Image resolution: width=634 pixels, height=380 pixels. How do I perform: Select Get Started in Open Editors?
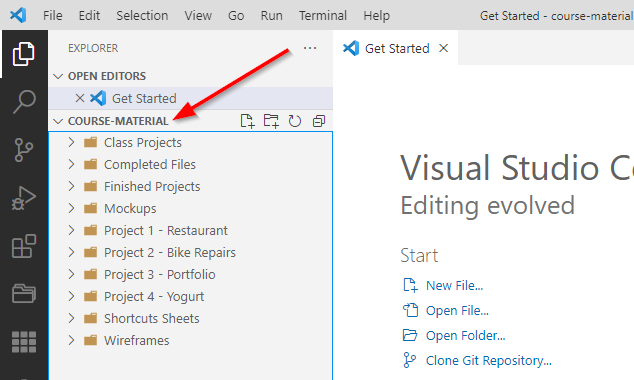click(x=191, y=98)
